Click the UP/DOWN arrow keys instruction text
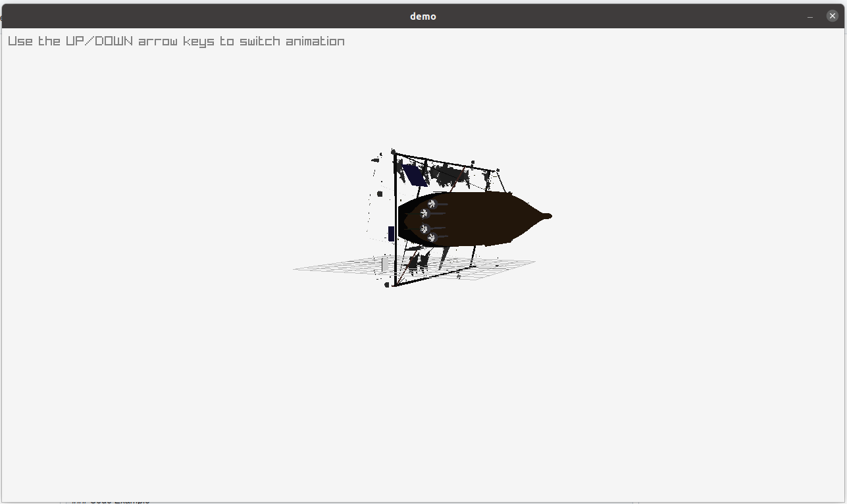 pos(175,41)
